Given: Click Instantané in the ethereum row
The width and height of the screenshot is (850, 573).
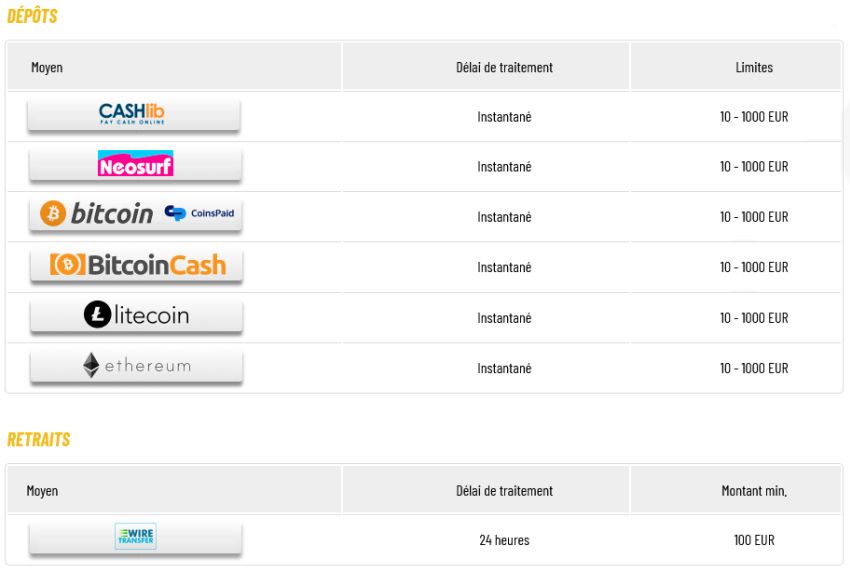Looking at the screenshot, I should (504, 368).
